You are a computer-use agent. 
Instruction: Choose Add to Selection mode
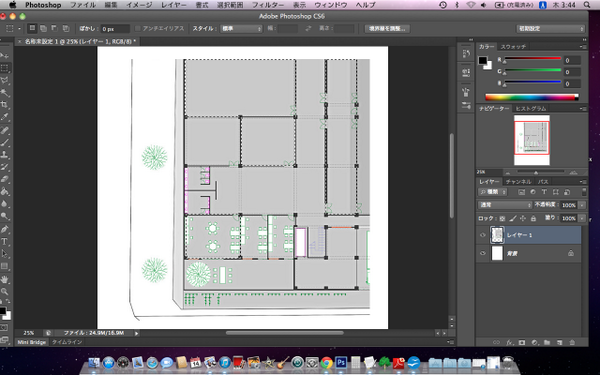point(44,28)
